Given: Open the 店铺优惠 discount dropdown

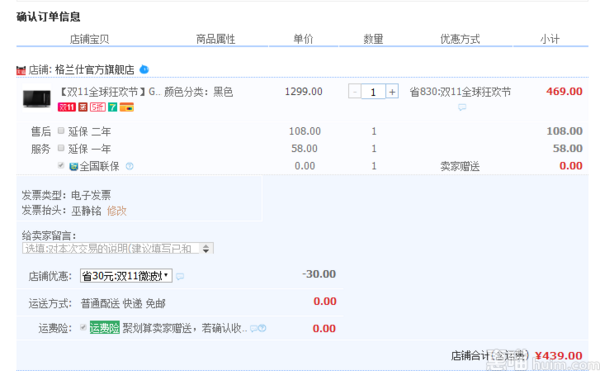Looking at the screenshot, I should tap(126, 276).
